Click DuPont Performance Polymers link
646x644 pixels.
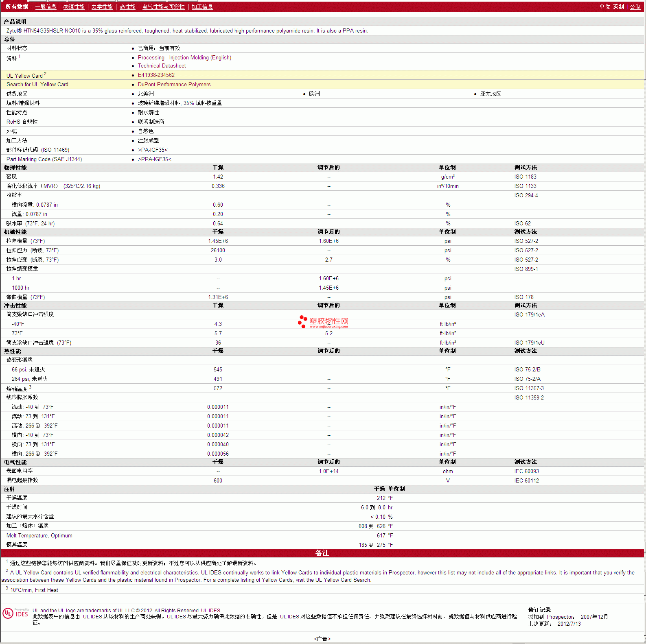[x=174, y=85]
